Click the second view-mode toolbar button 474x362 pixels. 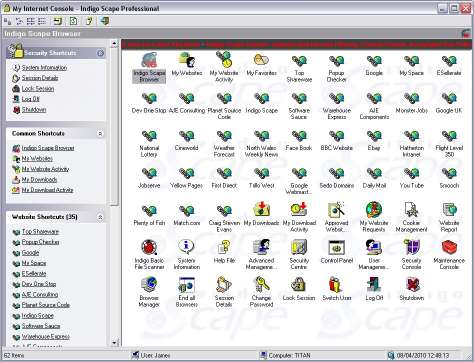click(19, 22)
